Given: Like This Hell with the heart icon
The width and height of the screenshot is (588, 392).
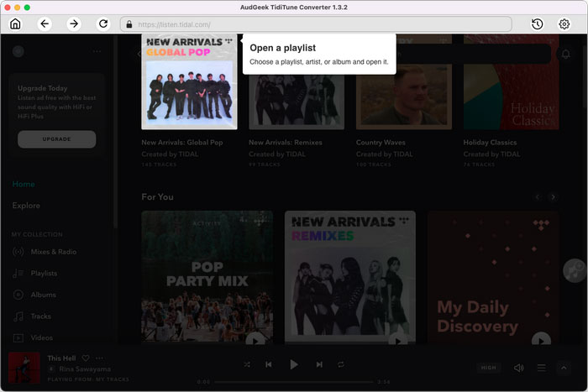Looking at the screenshot, I should coord(86,358).
